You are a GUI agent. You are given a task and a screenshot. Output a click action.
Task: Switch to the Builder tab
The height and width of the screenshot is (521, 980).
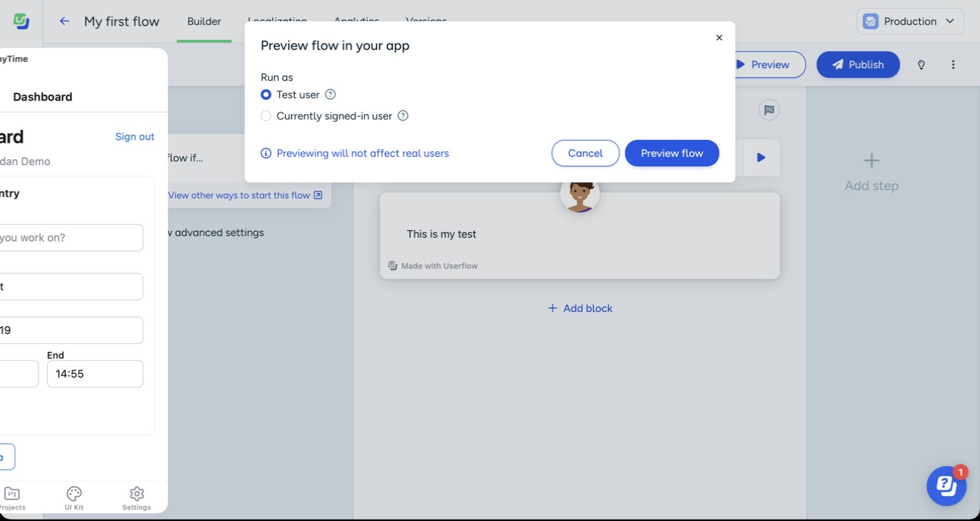(204, 21)
